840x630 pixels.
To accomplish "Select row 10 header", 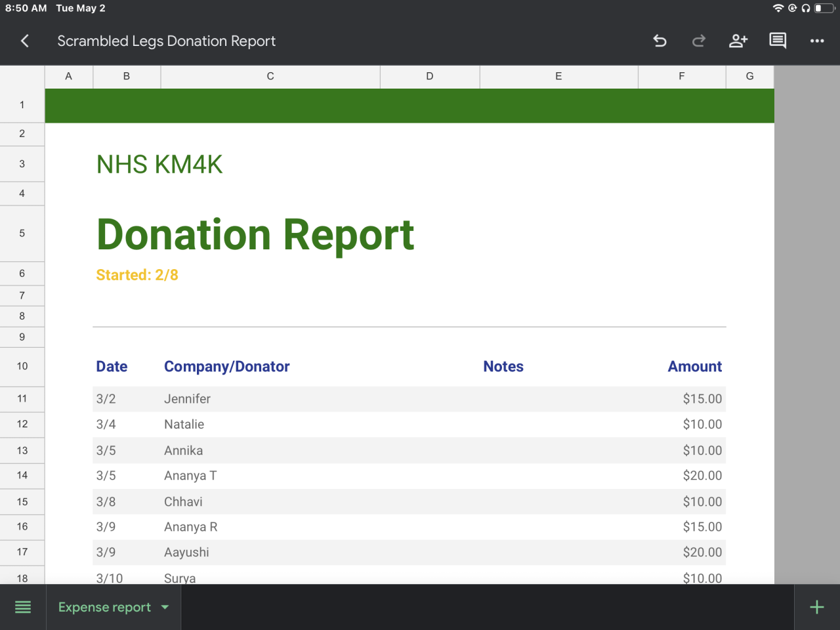I will click(22, 366).
